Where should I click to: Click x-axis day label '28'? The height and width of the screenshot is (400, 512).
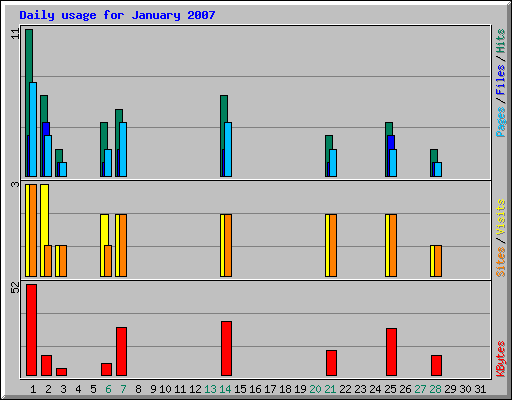pyautogui.click(x=435, y=389)
